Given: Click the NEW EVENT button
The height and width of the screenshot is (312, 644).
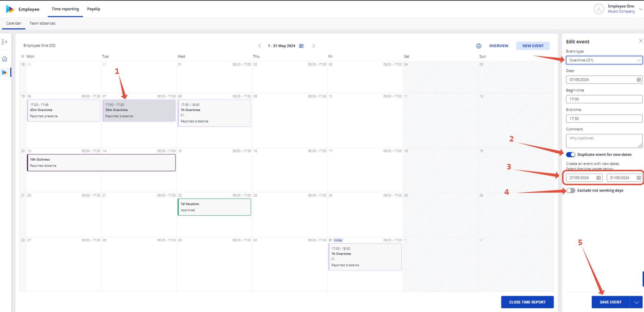Looking at the screenshot, I should pyautogui.click(x=533, y=46).
